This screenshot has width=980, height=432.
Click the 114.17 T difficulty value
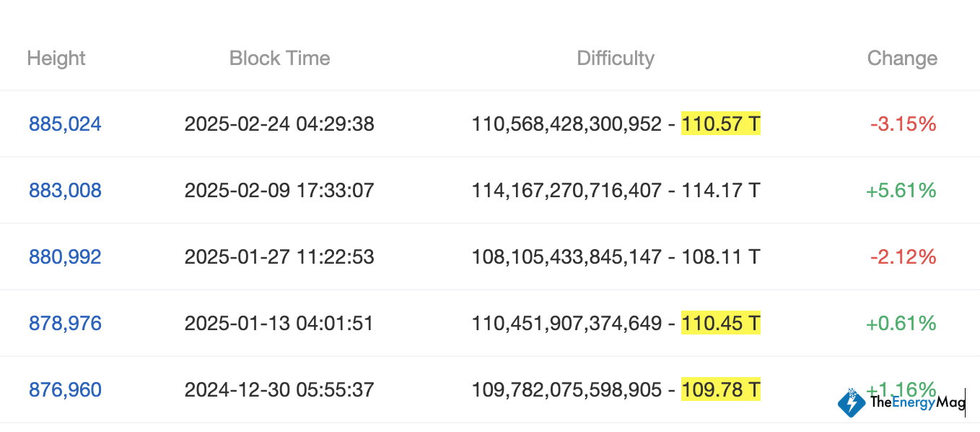720,191
